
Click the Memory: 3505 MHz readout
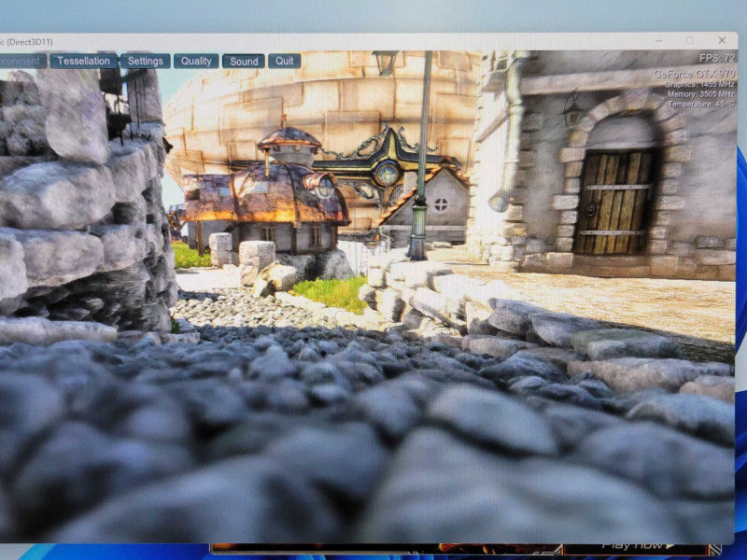click(x=701, y=94)
